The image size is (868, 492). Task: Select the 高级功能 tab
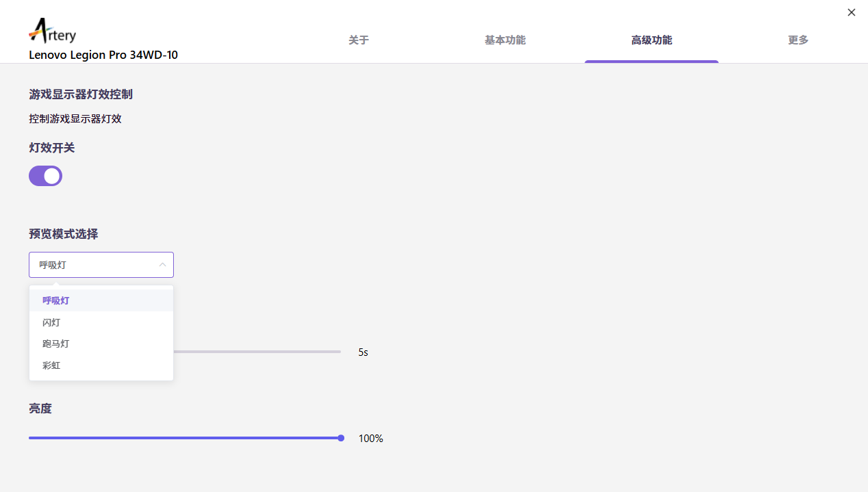[651, 40]
